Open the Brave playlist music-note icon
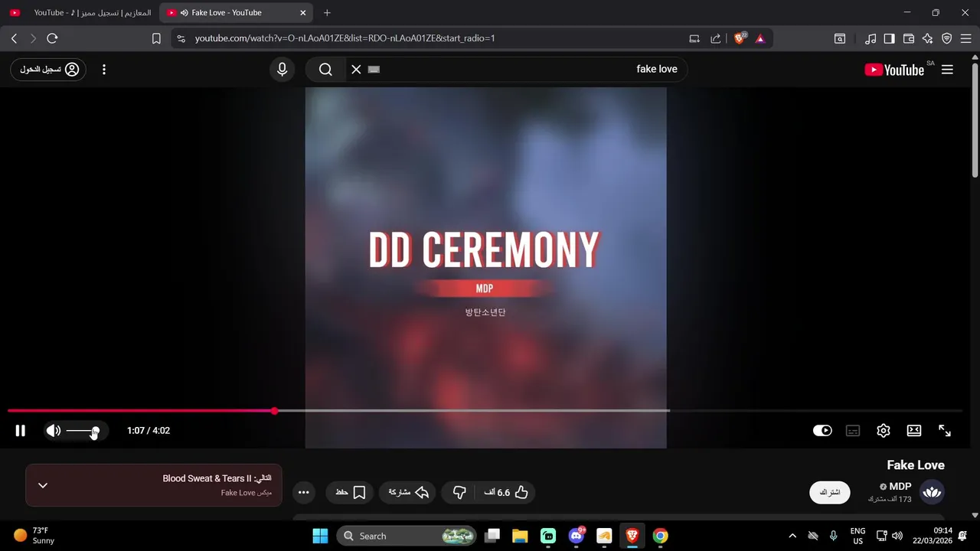The height and width of the screenshot is (551, 980). point(871,38)
